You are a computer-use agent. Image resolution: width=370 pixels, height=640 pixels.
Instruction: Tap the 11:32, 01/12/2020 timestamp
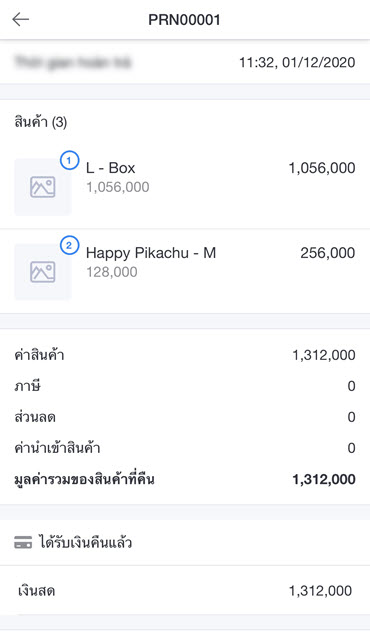coord(297,62)
